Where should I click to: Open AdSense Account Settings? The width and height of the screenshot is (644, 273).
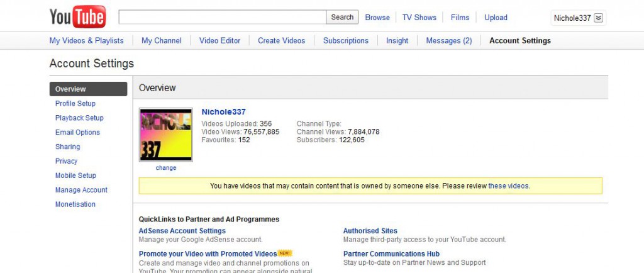[182, 231]
